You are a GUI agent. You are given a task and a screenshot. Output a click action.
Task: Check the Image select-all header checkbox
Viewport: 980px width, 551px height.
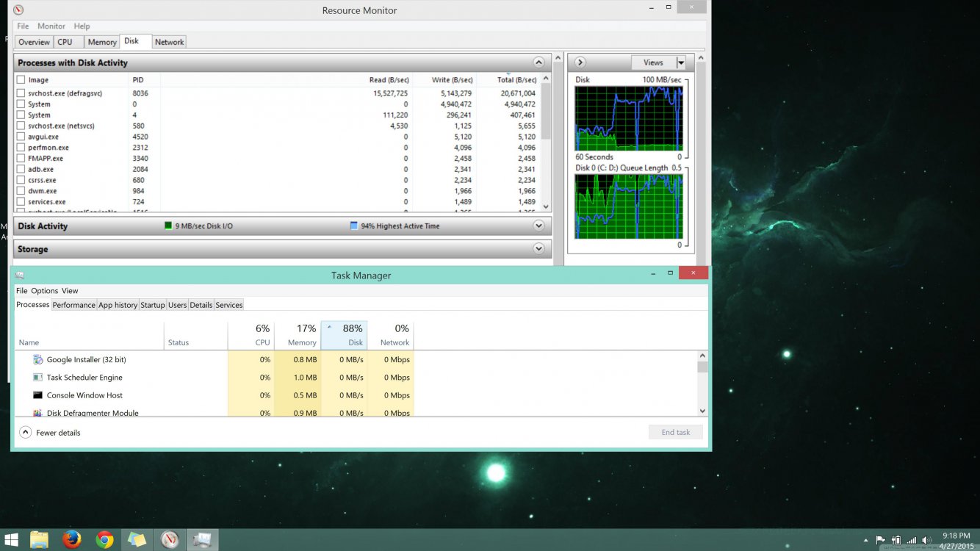pos(21,79)
